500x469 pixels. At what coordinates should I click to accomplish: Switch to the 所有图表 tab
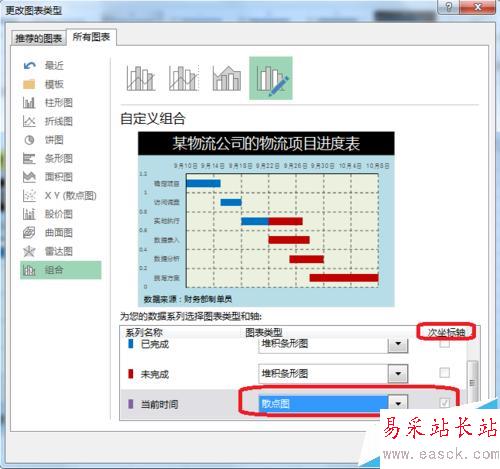click(91, 37)
